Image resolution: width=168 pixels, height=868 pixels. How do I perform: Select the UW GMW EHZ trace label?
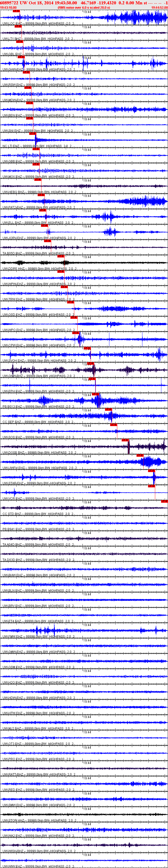point(39,652)
